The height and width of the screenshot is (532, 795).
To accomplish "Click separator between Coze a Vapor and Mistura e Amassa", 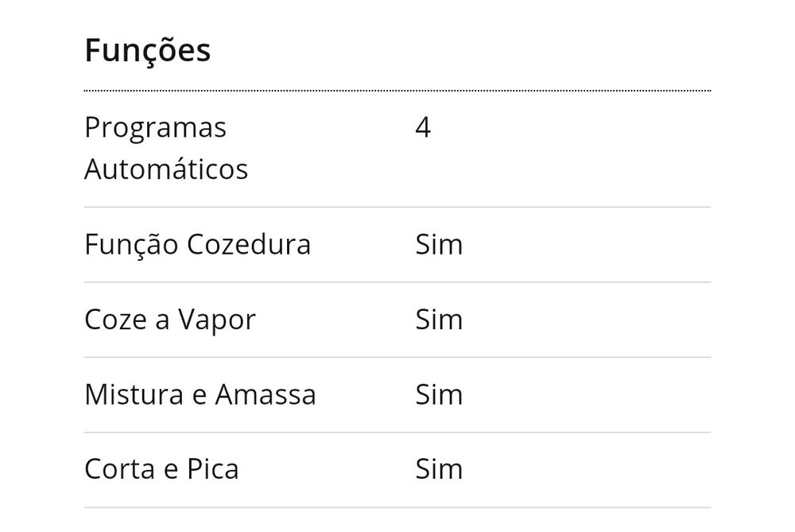I will pos(397,357).
